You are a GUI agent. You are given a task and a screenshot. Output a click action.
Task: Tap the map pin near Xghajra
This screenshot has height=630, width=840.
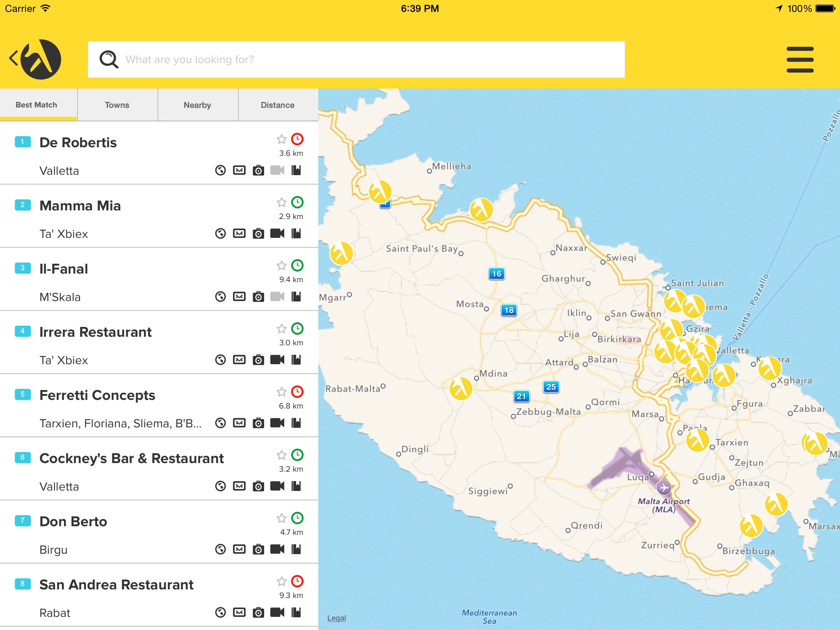[769, 368]
